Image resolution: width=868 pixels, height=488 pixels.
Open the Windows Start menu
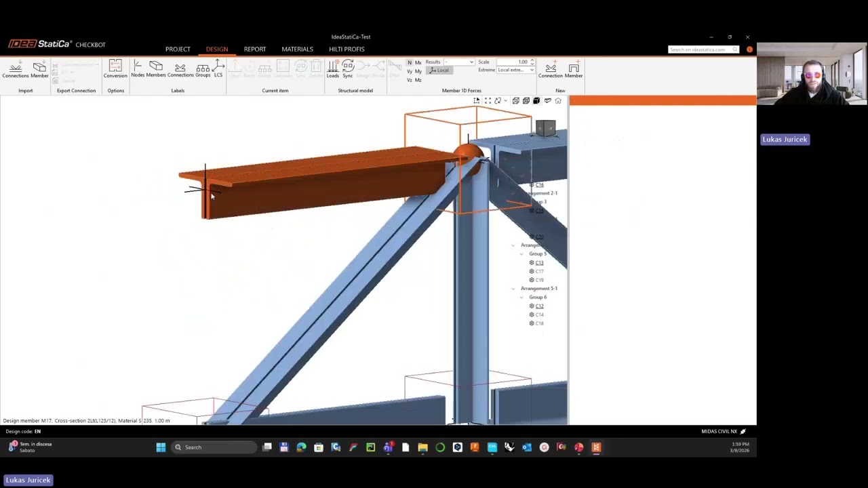pos(161,447)
